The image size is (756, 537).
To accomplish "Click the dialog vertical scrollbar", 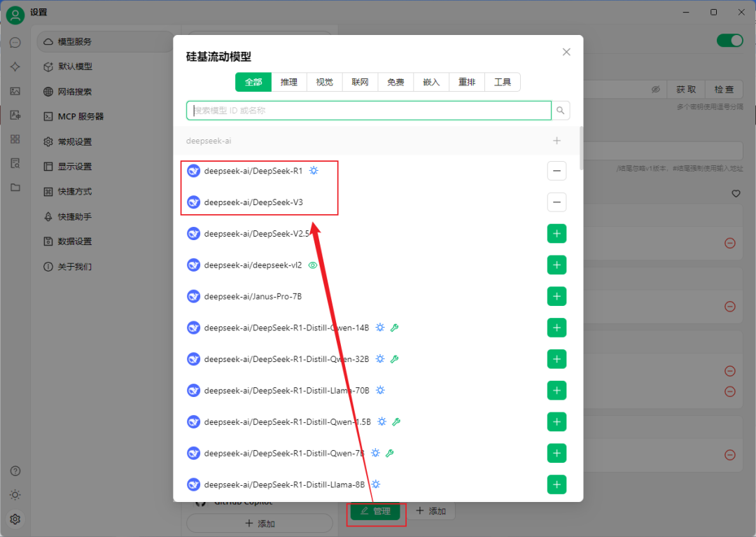I will pos(582,148).
